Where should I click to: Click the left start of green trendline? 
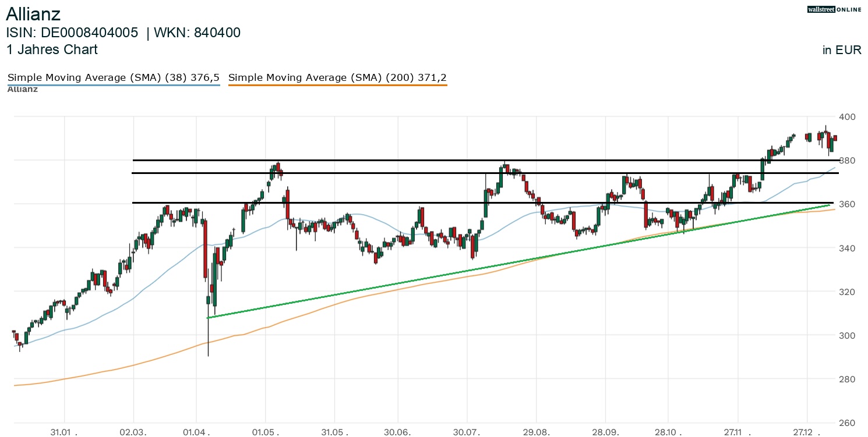click(x=209, y=317)
